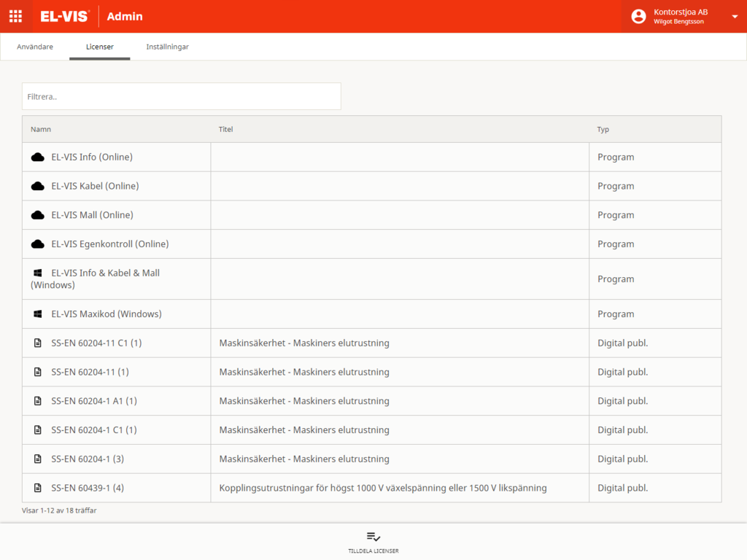This screenshot has width=747, height=560.
Task: Click the Titel column header
Action: click(226, 129)
